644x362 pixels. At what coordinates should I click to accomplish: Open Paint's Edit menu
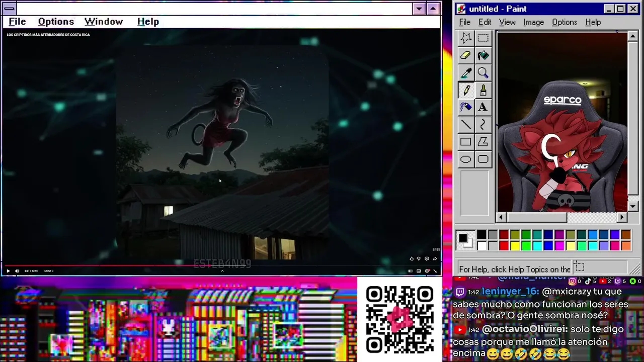[x=485, y=22]
